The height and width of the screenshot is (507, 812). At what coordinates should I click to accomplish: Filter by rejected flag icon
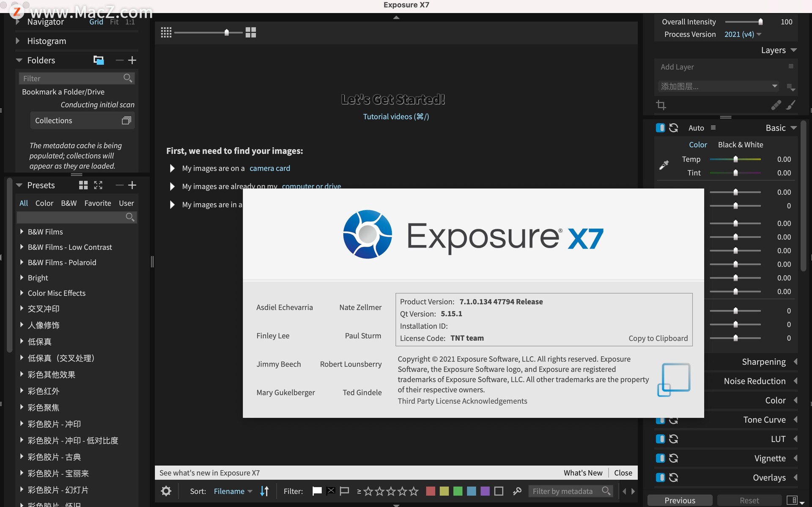[331, 491]
